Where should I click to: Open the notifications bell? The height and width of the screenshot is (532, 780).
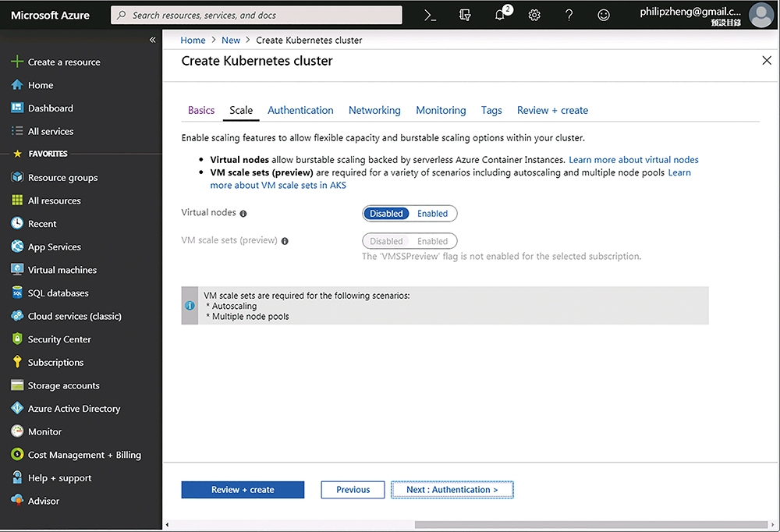click(501, 16)
